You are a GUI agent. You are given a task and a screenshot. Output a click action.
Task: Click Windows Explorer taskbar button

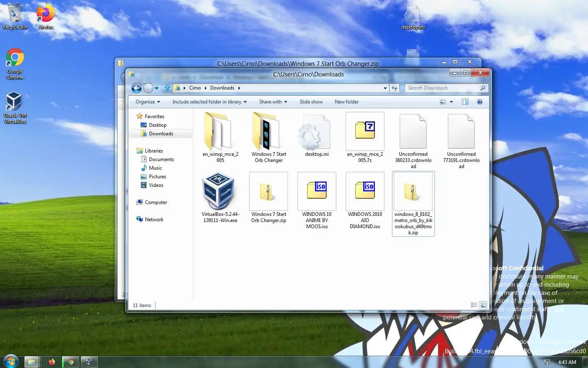point(31,362)
